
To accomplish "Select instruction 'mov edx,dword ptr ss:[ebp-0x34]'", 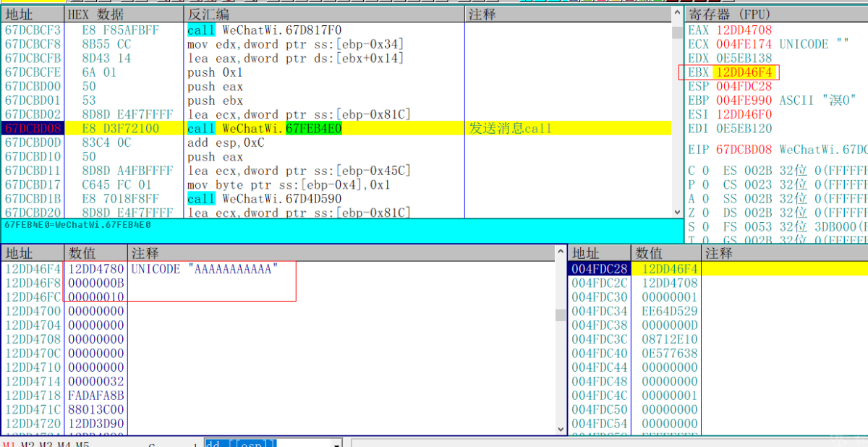I will pyautogui.click(x=295, y=44).
